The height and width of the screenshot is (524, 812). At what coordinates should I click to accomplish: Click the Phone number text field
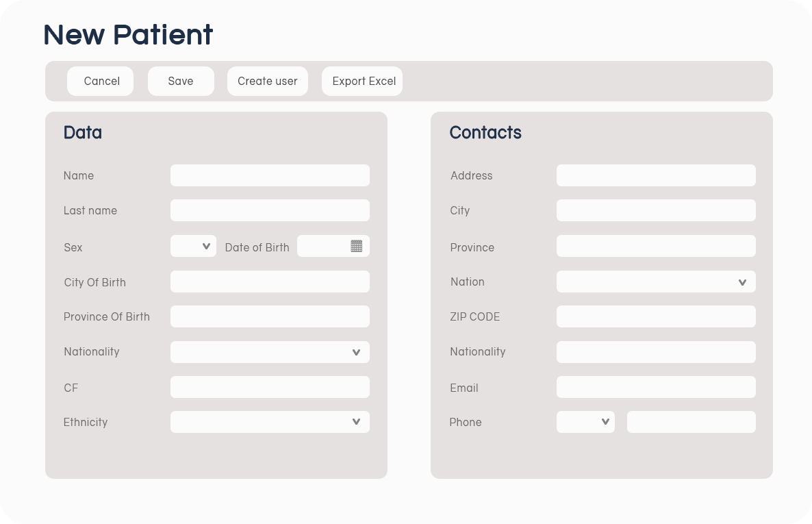pyautogui.click(x=691, y=422)
